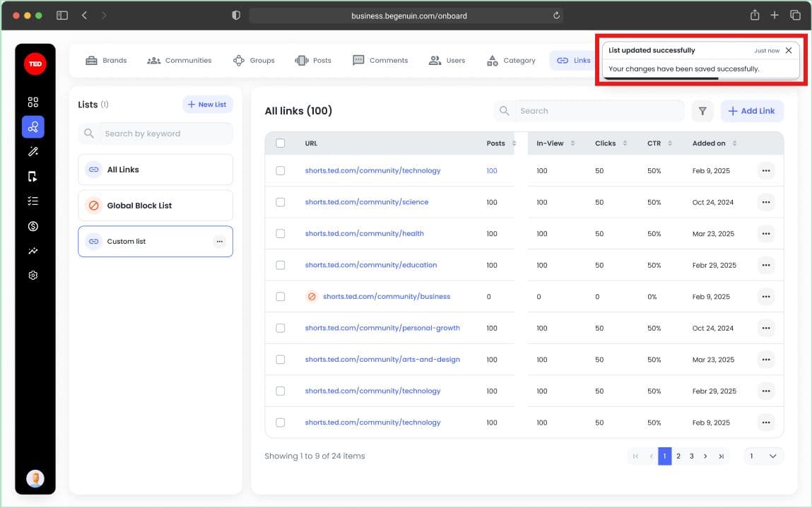Click the Add Link button
Screen dimensions: 812x508
tap(752, 111)
